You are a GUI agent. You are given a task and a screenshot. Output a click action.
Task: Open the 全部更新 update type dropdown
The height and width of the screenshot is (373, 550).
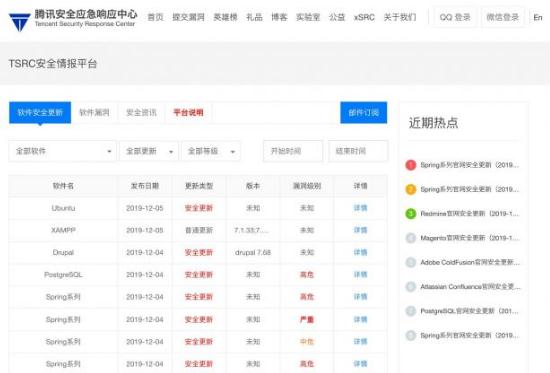coord(149,151)
